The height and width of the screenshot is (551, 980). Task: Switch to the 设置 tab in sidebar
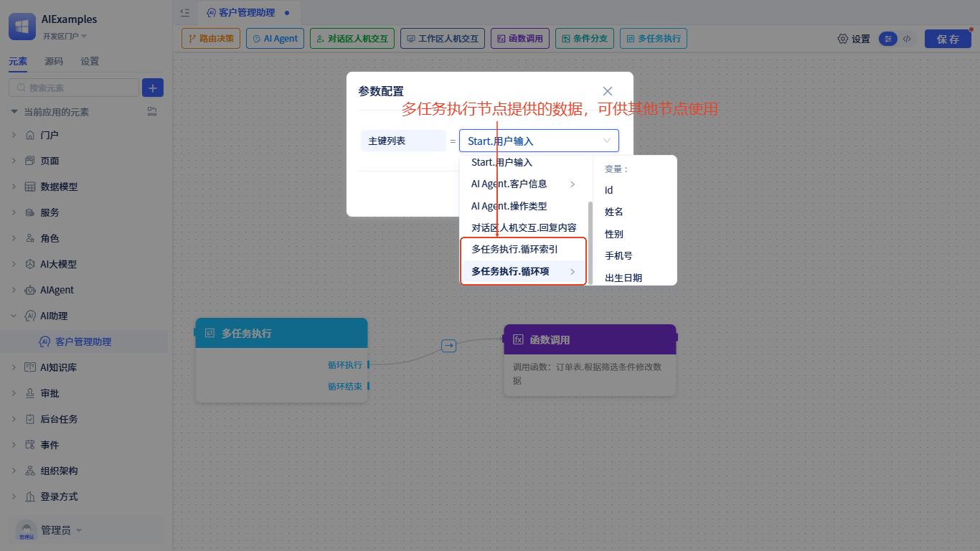pos(90,62)
